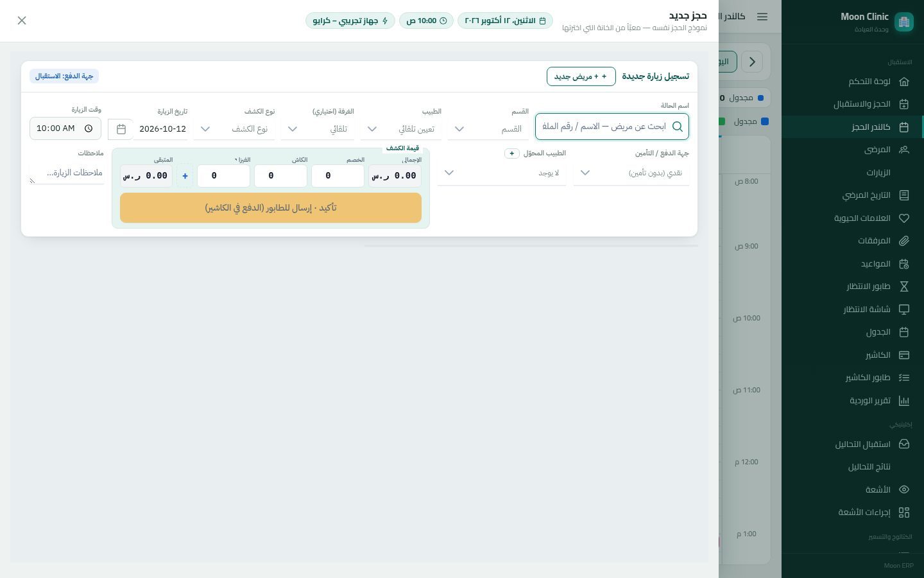Open التاريخ المرضي sidebar icon
The image size is (924, 578).
pos(904,195)
